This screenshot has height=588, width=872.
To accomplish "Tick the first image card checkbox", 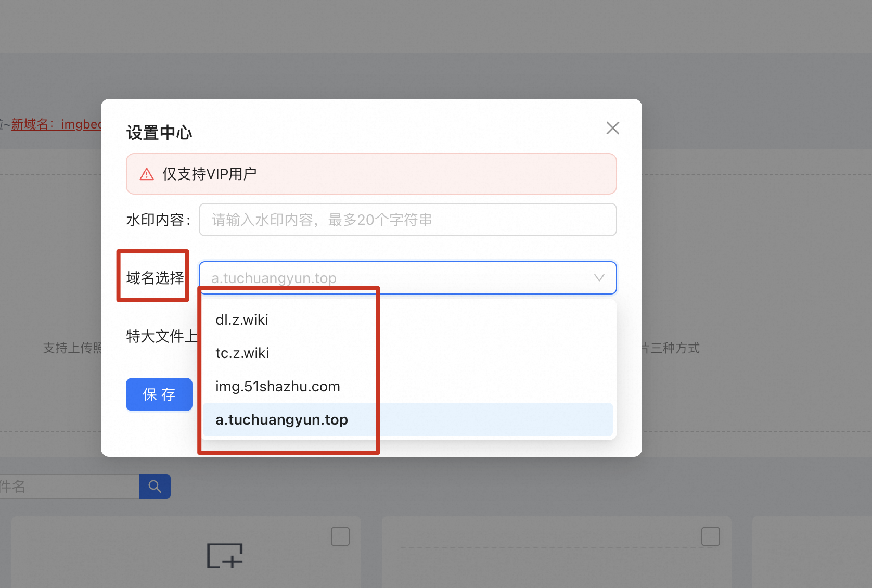I will (x=340, y=536).
